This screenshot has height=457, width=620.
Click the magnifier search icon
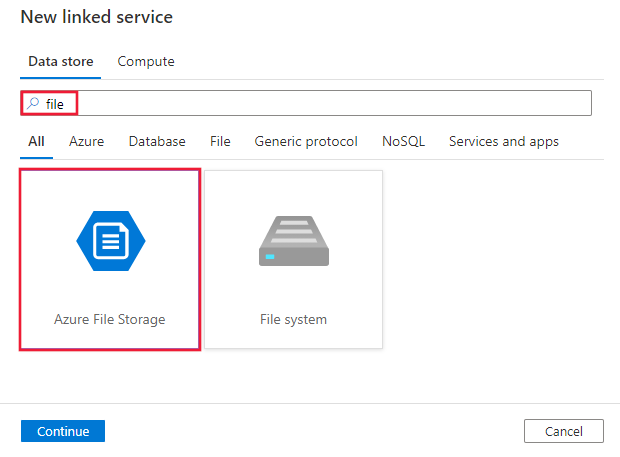click(x=33, y=104)
